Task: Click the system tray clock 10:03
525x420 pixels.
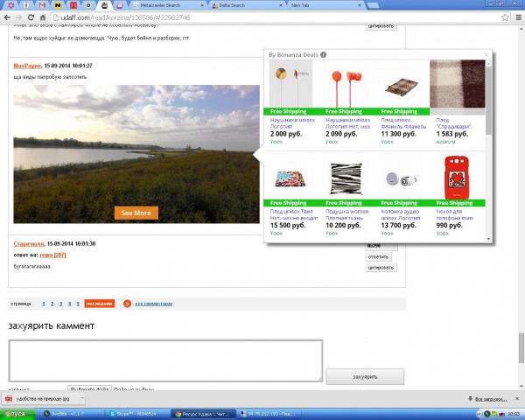Action: click(515, 414)
